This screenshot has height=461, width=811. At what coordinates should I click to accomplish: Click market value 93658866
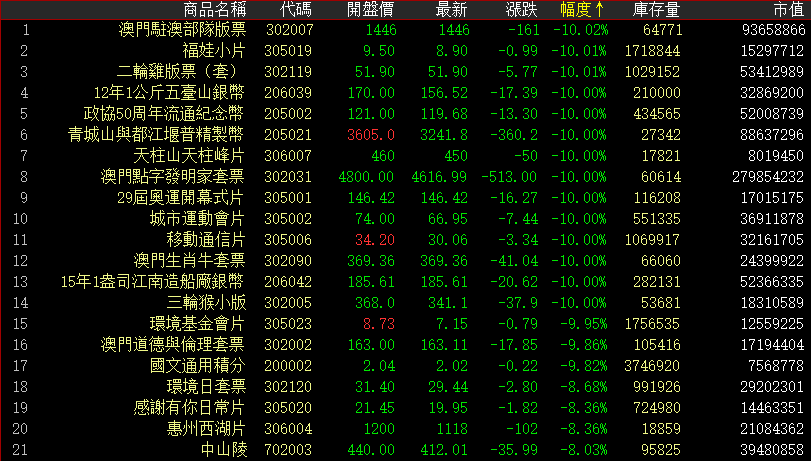[x=774, y=30]
